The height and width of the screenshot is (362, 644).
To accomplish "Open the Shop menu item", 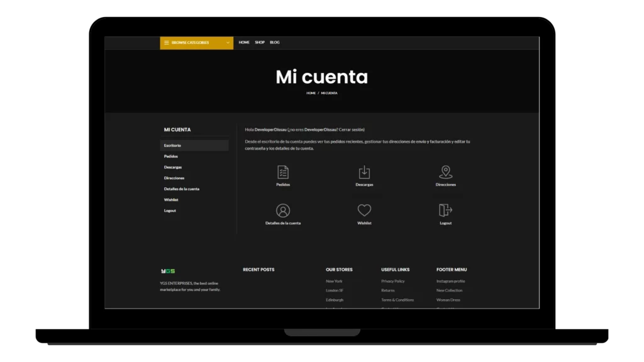I will point(260,43).
